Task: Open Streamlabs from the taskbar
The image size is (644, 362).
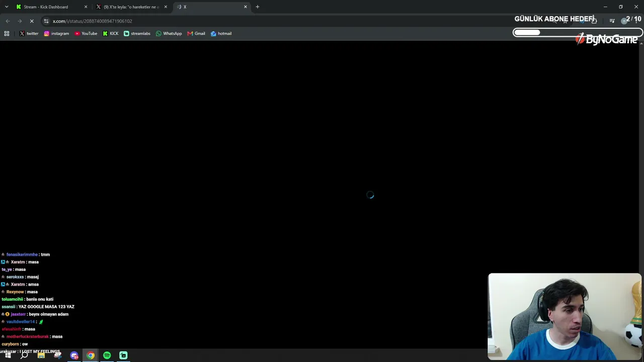Action: click(x=123, y=355)
